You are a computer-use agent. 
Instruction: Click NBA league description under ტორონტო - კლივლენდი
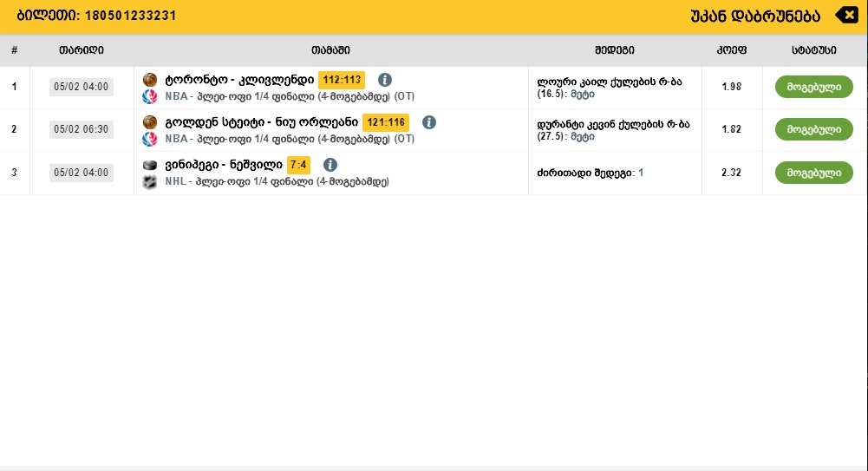click(x=290, y=96)
